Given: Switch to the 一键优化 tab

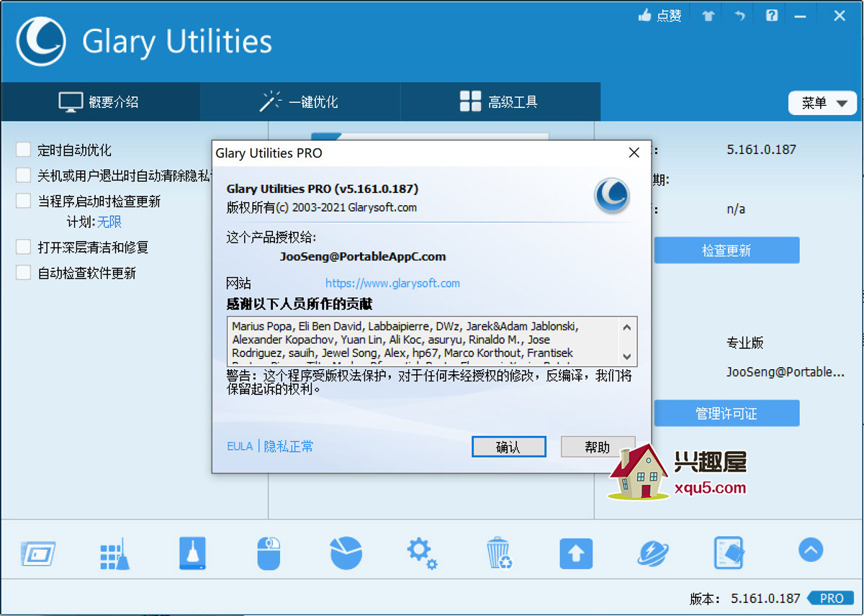Looking at the screenshot, I should [x=300, y=101].
